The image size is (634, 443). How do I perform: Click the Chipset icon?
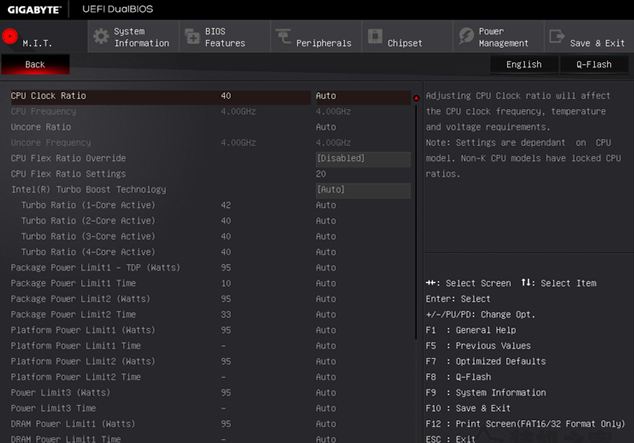click(375, 37)
